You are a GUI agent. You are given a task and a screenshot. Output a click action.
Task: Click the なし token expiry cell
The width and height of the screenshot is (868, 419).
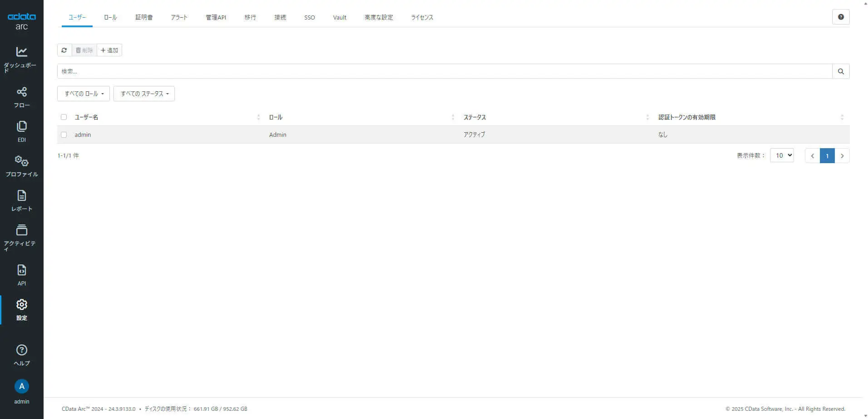663,135
